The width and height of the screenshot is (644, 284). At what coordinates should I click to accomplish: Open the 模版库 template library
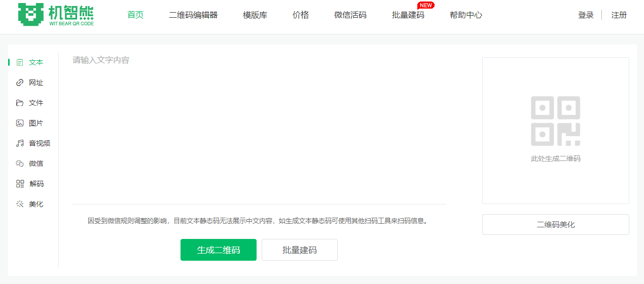(255, 15)
